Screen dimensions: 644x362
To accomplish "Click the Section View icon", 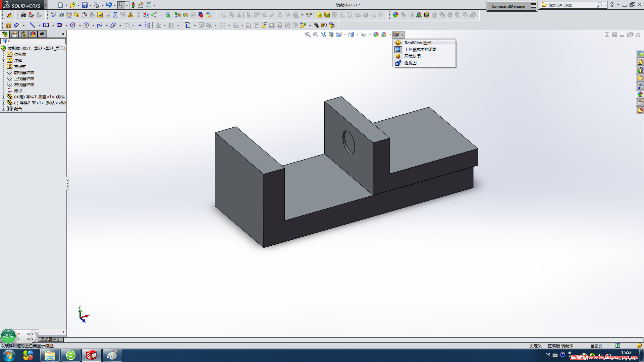I will [x=331, y=35].
